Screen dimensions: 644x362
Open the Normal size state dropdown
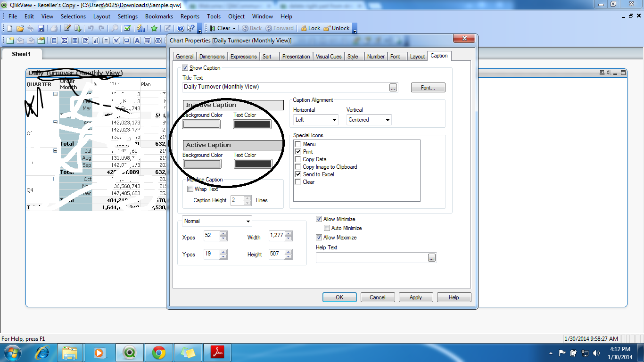pyautogui.click(x=217, y=221)
